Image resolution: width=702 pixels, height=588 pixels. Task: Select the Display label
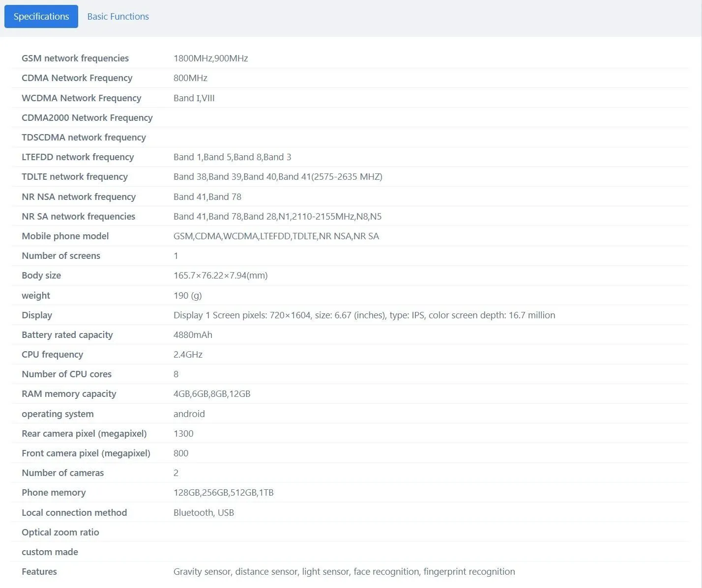click(37, 315)
